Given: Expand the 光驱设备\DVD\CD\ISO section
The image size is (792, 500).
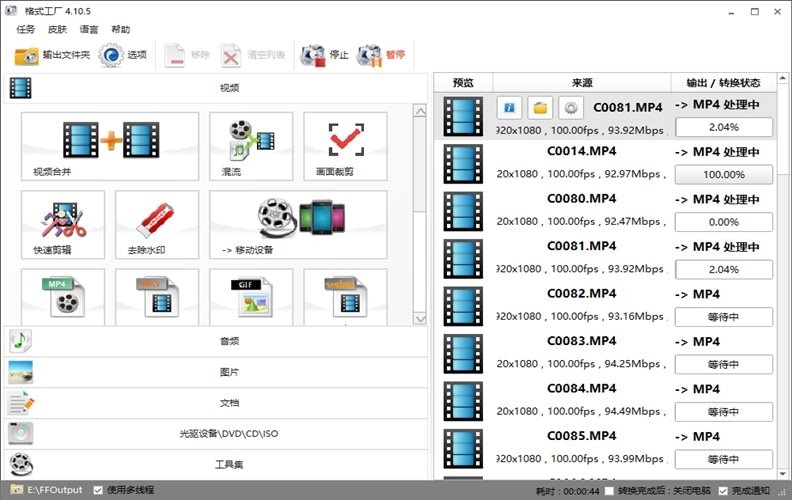Looking at the screenshot, I should [x=228, y=434].
